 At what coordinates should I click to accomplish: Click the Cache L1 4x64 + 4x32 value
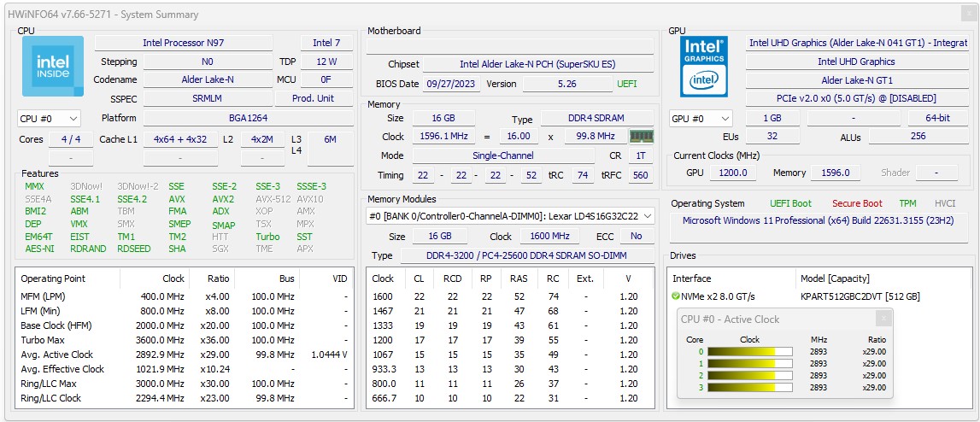click(180, 139)
